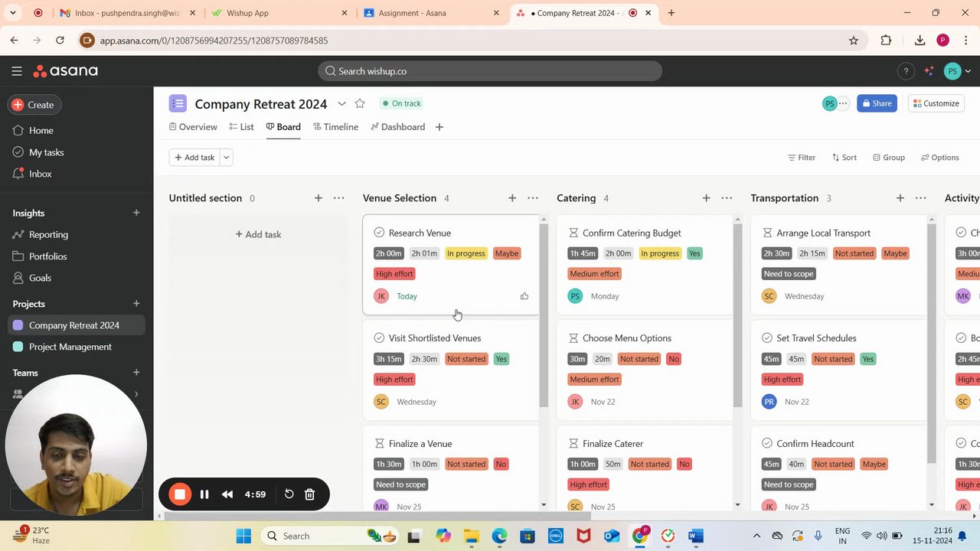The image size is (980, 551).
Task: Open the help question mark icon
Action: pos(906,71)
